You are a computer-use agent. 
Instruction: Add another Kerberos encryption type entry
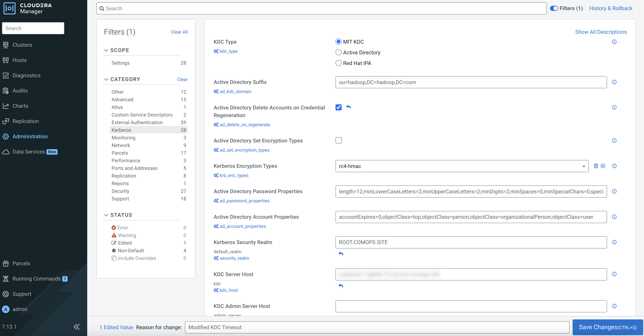pos(603,166)
